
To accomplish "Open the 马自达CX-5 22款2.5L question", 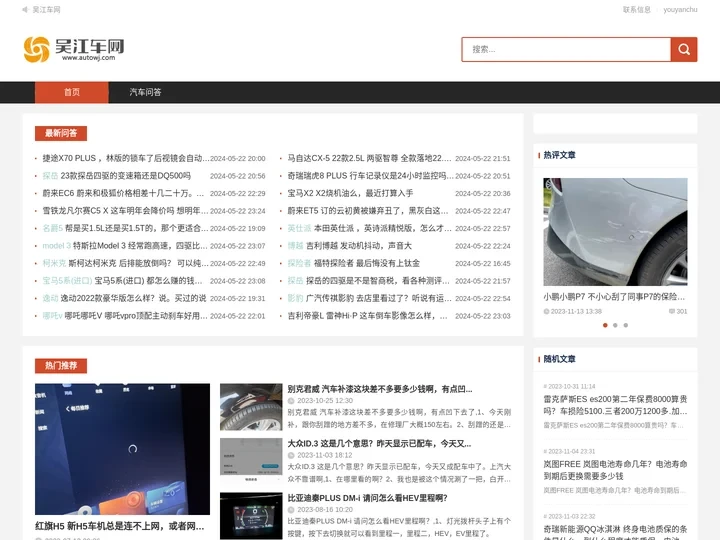I will coord(369,158).
